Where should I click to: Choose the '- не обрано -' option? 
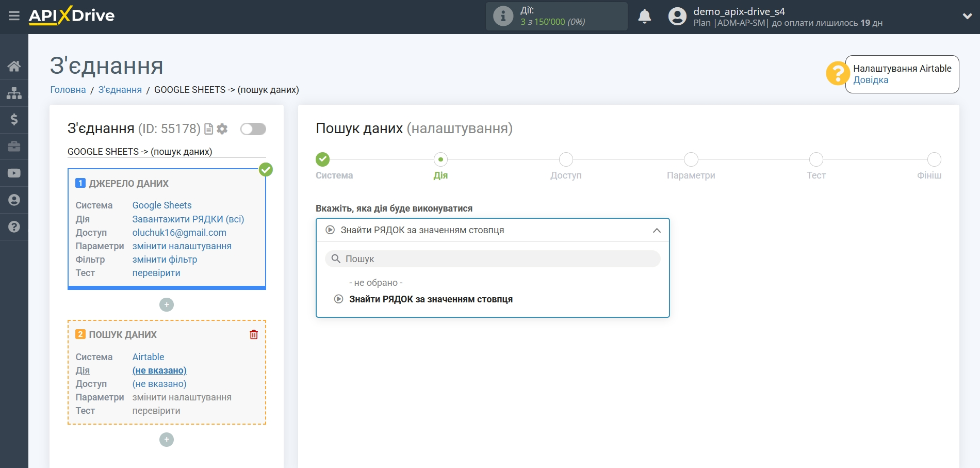pos(376,283)
